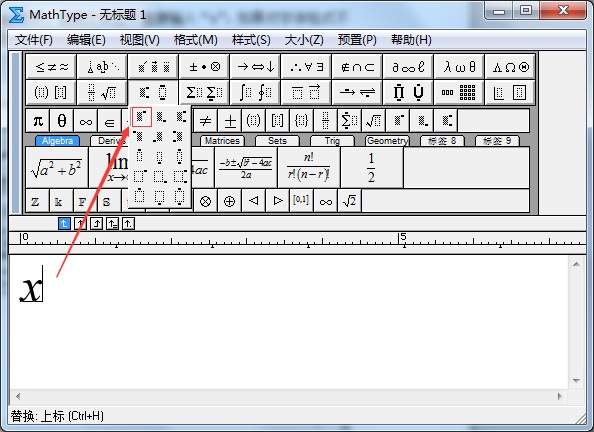The height and width of the screenshot is (432, 594).
Task: Open the boxes templates palette
Action: tap(510, 92)
